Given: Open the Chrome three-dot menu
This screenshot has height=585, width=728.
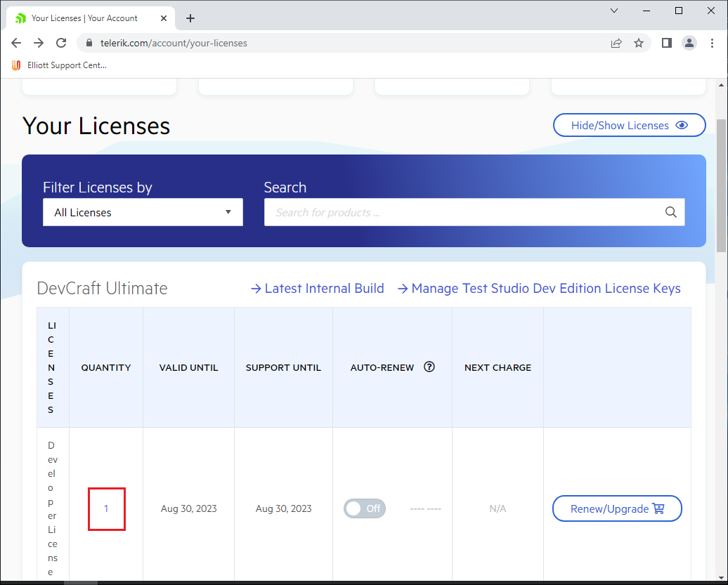Looking at the screenshot, I should (712, 43).
